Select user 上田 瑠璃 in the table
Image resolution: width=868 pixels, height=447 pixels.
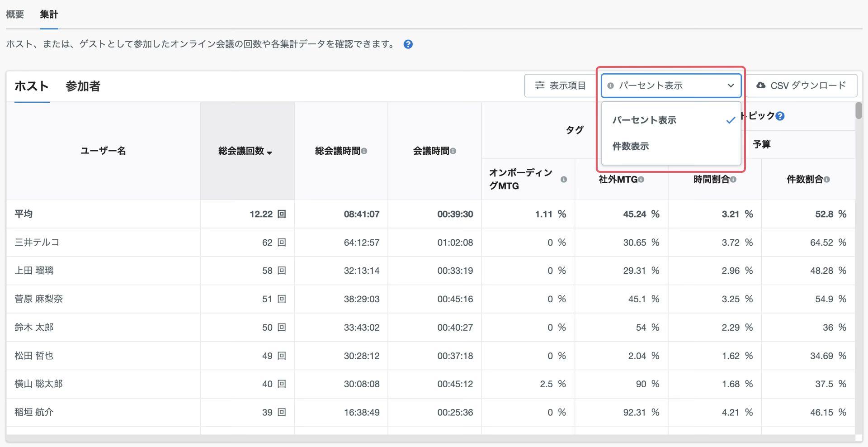(x=34, y=271)
